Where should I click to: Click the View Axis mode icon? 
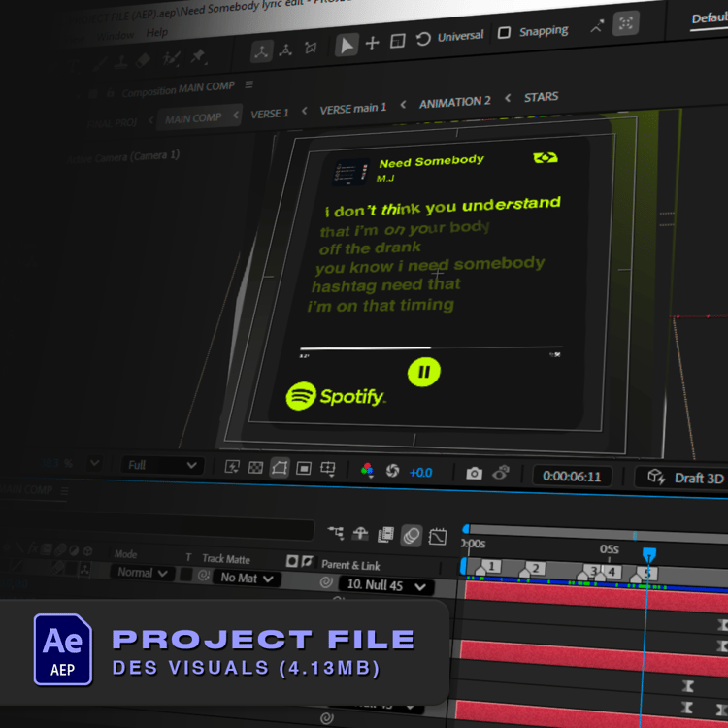(311, 48)
